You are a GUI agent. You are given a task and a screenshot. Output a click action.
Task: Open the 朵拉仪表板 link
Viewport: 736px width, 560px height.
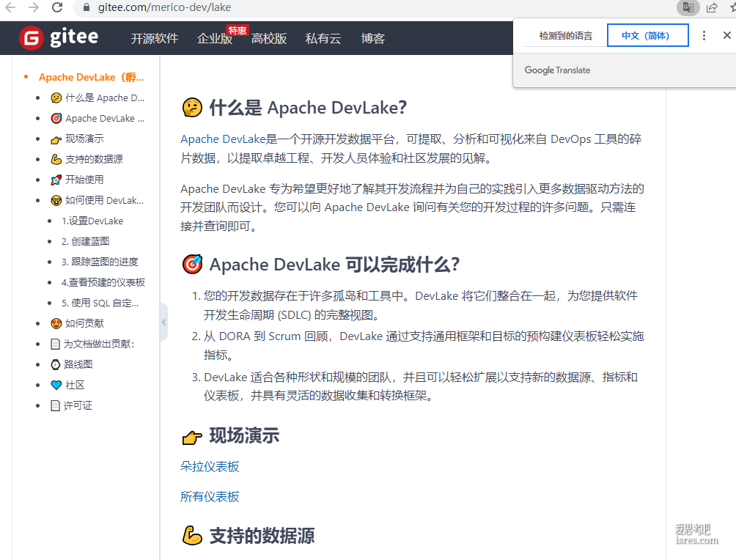[x=210, y=467]
